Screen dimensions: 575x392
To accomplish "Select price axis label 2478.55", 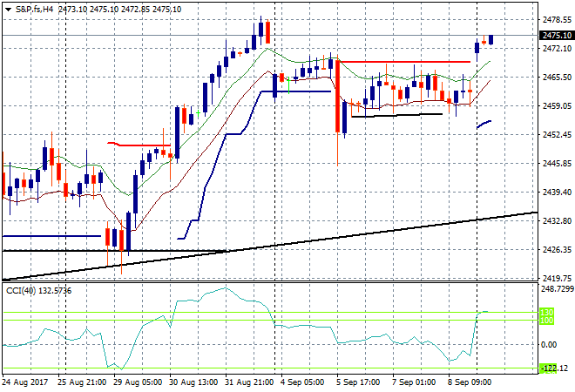I will pyautogui.click(x=557, y=20).
